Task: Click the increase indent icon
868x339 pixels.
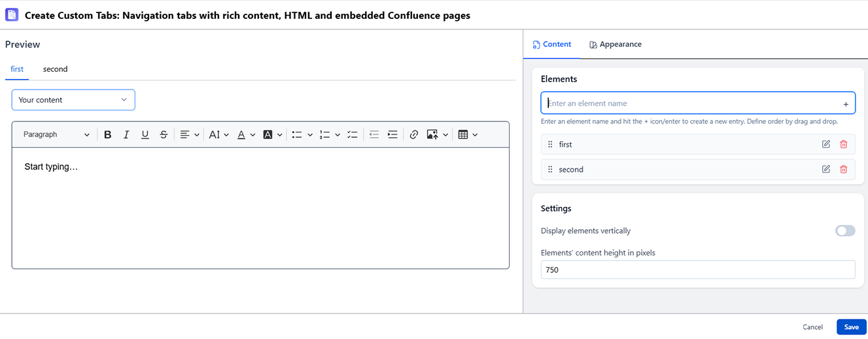Action: click(392, 135)
